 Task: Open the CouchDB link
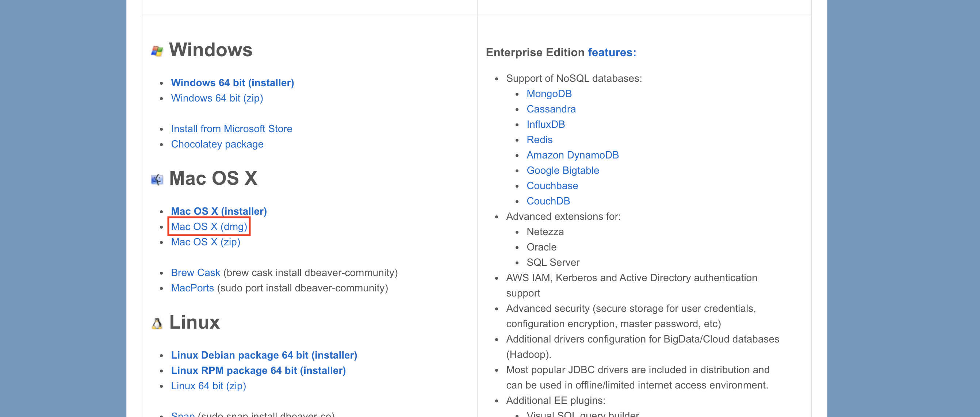click(548, 201)
